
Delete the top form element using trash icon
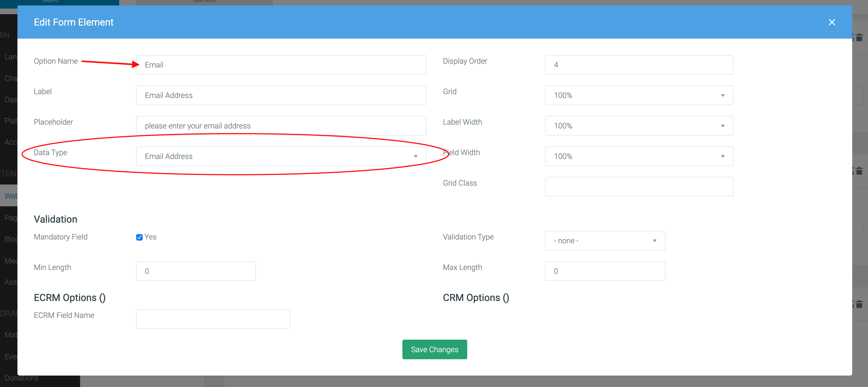(x=860, y=38)
